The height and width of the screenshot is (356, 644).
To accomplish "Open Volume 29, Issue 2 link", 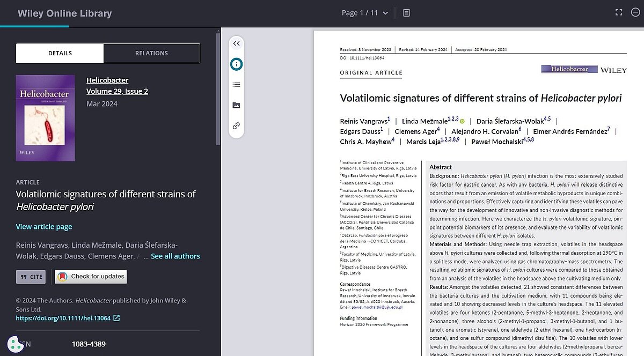I will click(x=117, y=91).
